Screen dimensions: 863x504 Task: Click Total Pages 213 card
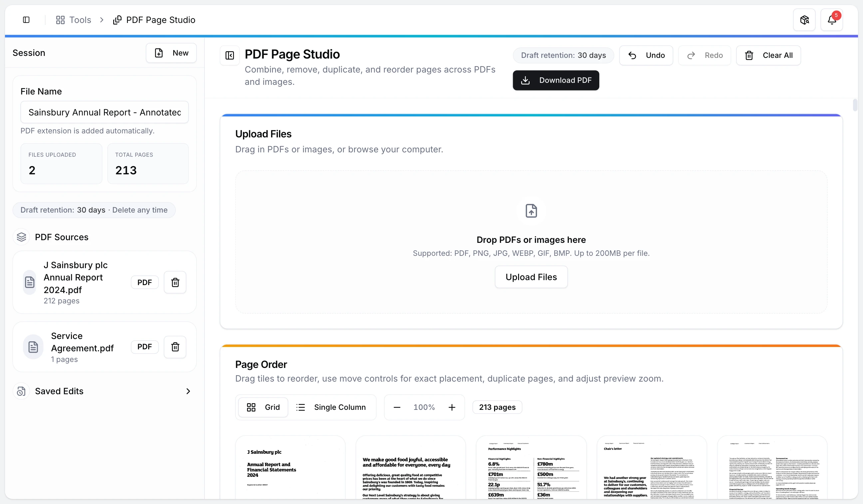(x=148, y=164)
